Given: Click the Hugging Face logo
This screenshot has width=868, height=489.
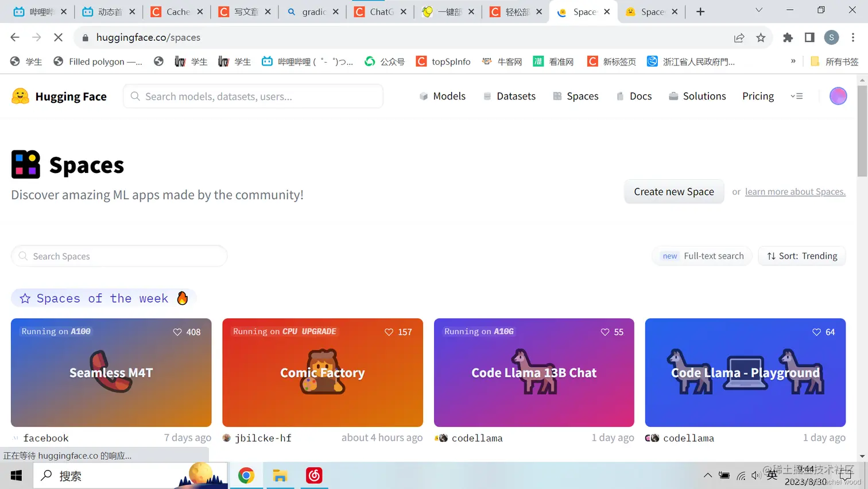Looking at the screenshot, I should (x=59, y=96).
